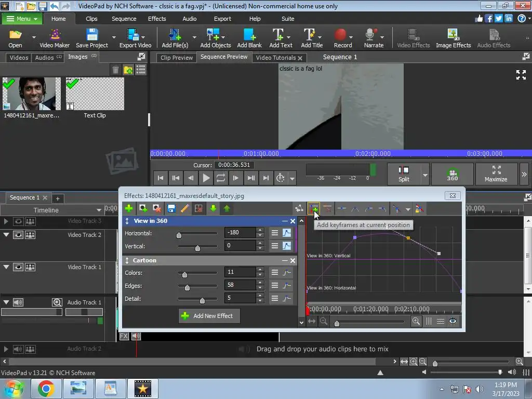The image size is (532, 399).
Task: Toggle Video Track 2 visibility eye
Action: click(18, 235)
